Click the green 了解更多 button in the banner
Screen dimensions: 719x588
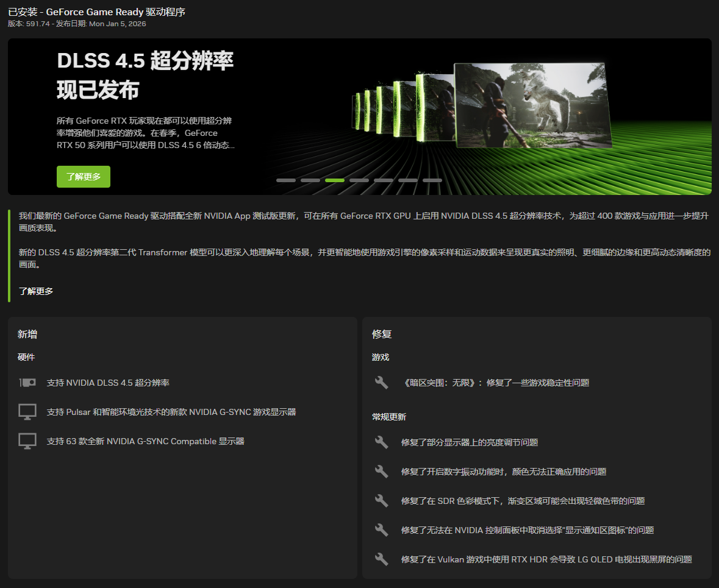click(x=84, y=177)
